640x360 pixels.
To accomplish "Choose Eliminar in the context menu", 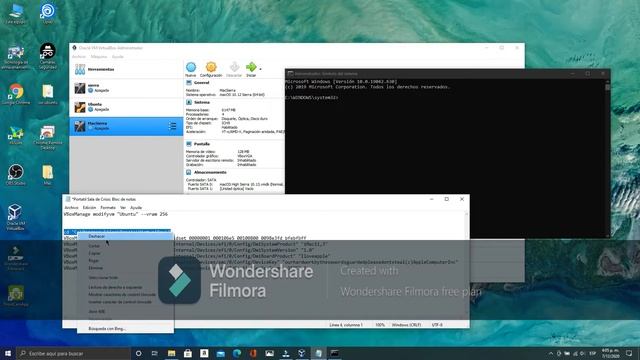I will [125, 268].
